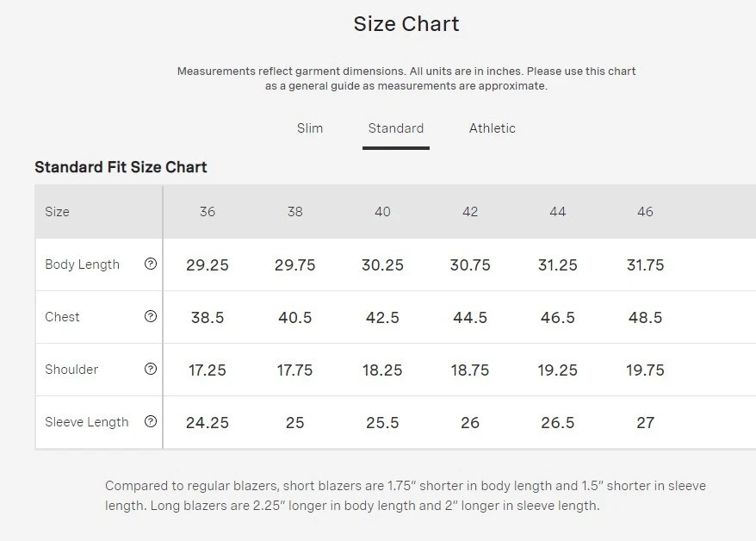
Task: Click the Sleeve Length row label
Action: pos(87,422)
